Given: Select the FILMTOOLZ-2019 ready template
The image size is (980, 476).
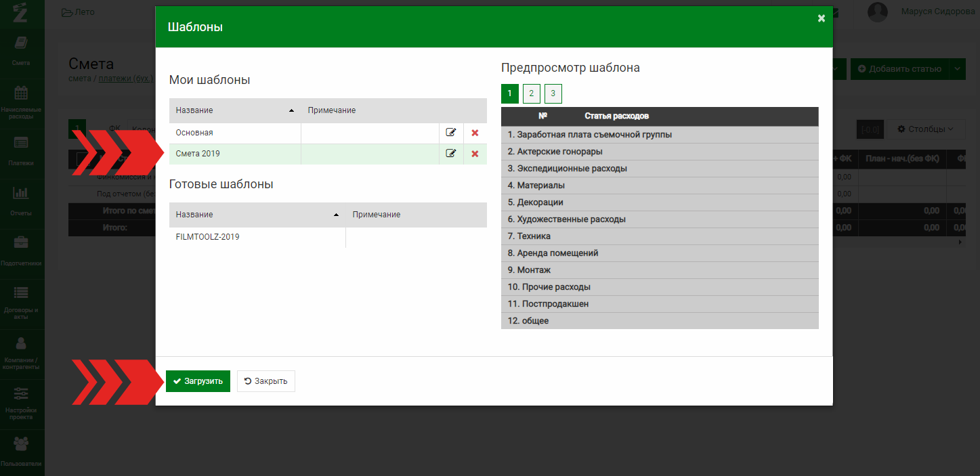Looking at the screenshot, I should click(207, 237).
